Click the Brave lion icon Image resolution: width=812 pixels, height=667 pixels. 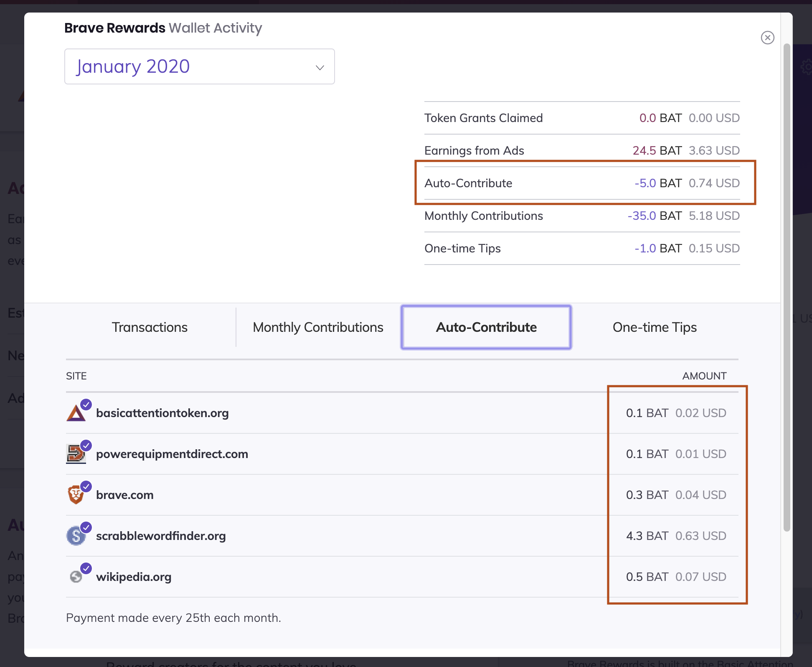coord(76,496)
